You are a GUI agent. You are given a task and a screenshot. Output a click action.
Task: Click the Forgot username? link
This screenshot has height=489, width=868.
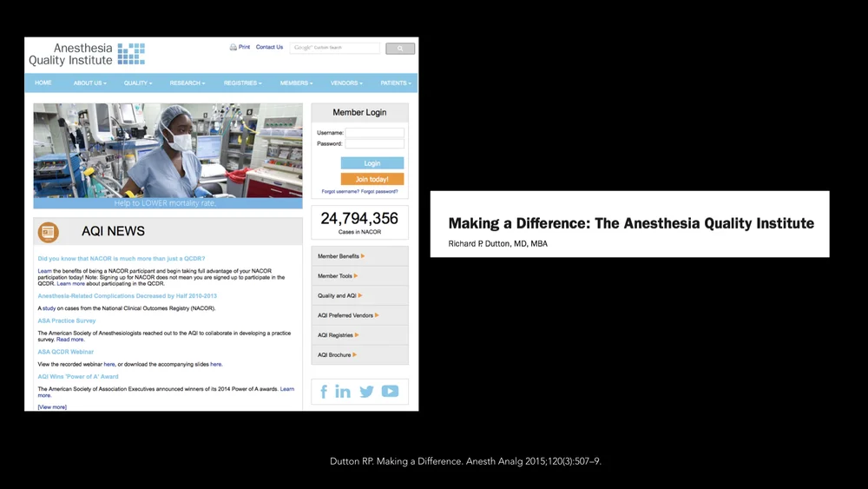coord(340,192)
